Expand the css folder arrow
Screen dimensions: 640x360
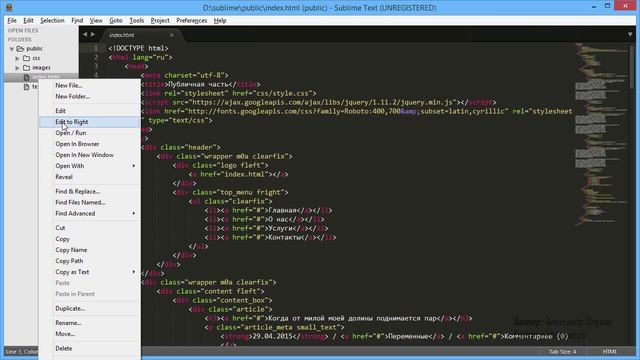click(17, 58)
